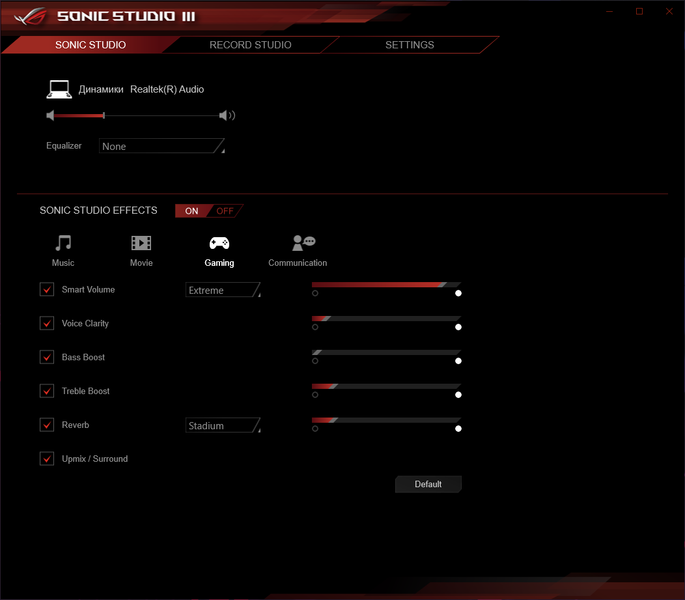The width and height of the screenshot is (685, 600).
Task: Adjust the Smart Volume level slider
Action: [x=386, y=284]
